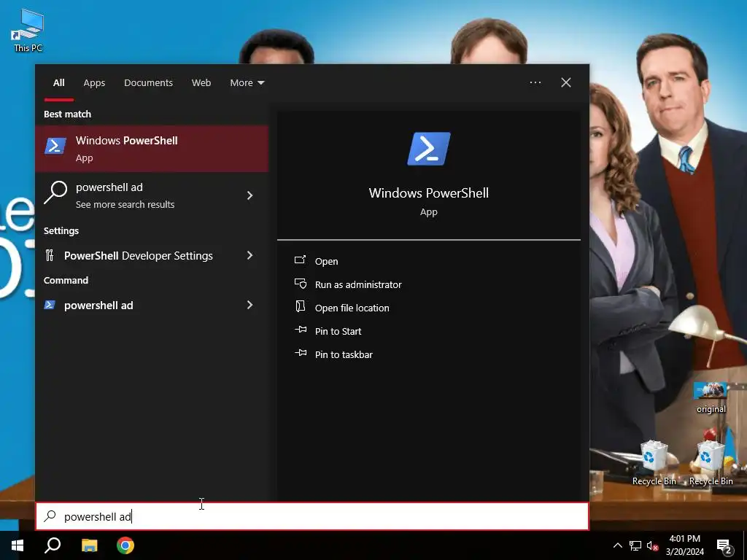This screenshot has height=560, width=747.
Task: Click the taskbar Search icon
Action: point(53,545)
